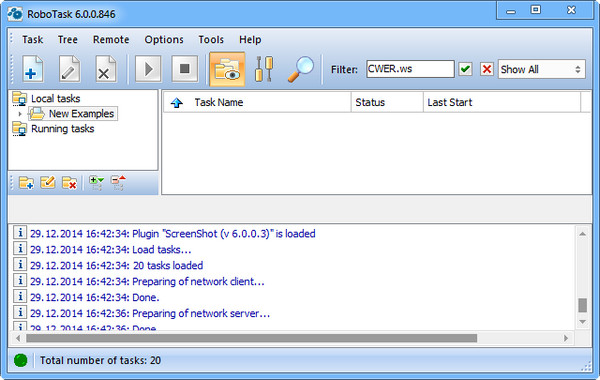
Task: Open the Remote menu
Action: [x=111, y=39]
